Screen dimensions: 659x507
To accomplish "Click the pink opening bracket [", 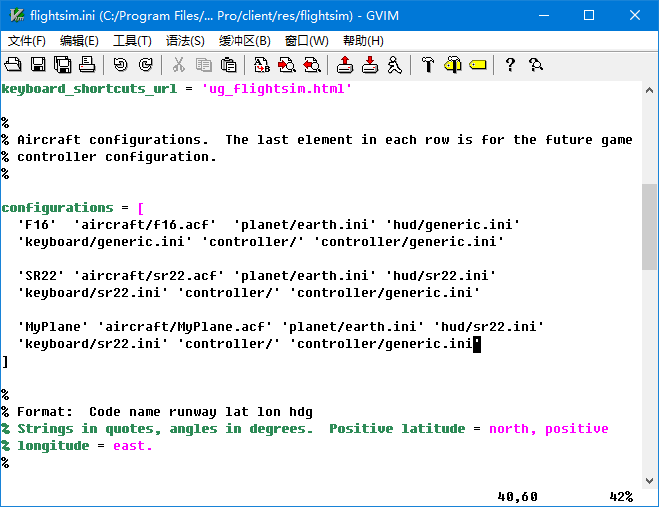I will point(141,208).
